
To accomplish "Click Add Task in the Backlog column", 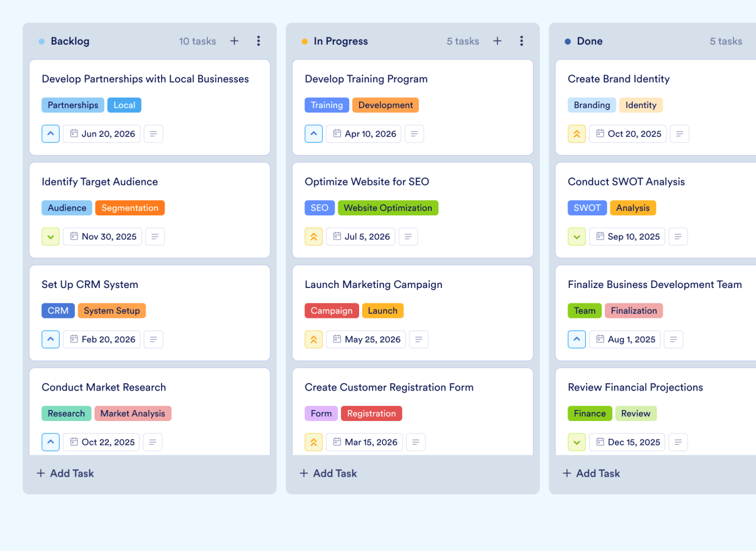I will coord(65,473).
